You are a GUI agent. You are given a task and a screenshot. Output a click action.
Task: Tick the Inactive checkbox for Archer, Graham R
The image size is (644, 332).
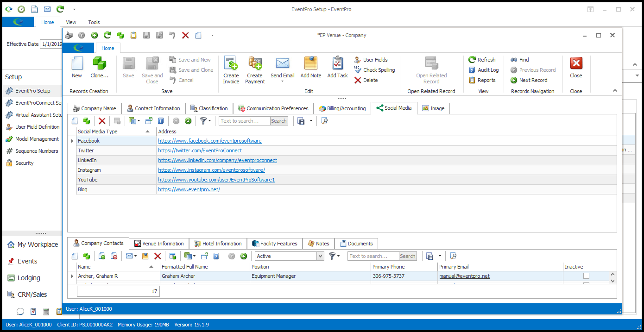tap(586, 276)
